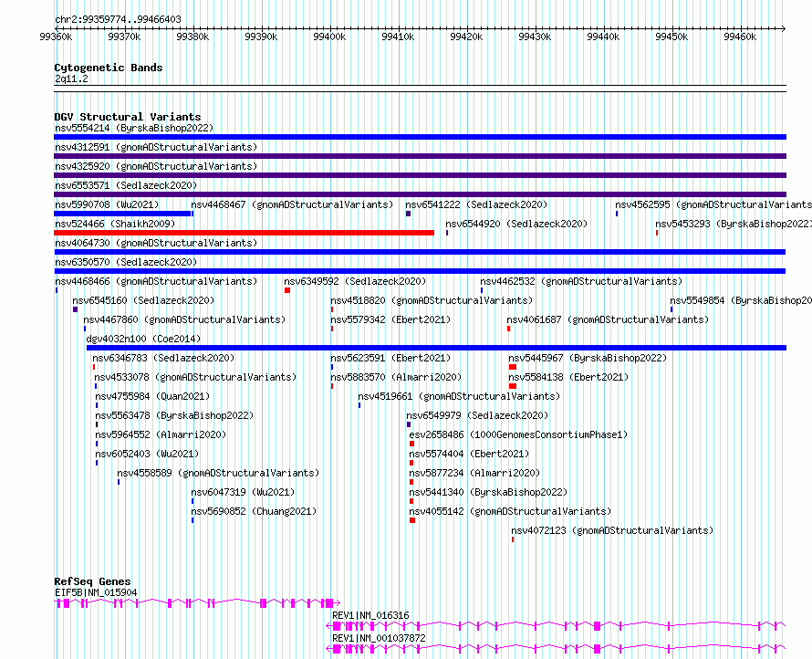
Task: Click nsv4064730 (gnomADStructuralVariants) label
Action: [x=156, y=243]
